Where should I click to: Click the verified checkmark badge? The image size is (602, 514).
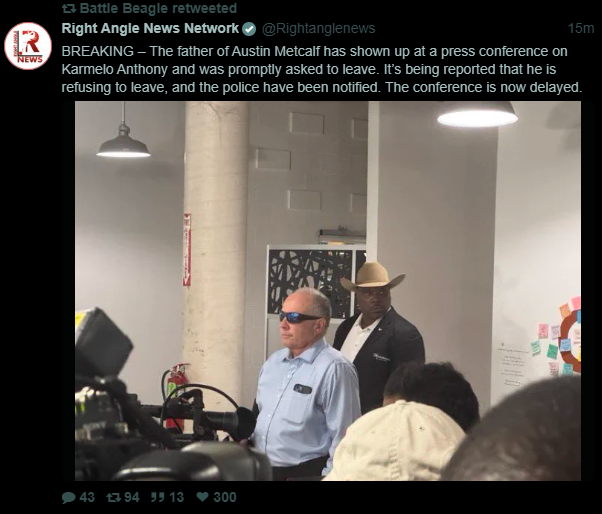coord(249,29)
